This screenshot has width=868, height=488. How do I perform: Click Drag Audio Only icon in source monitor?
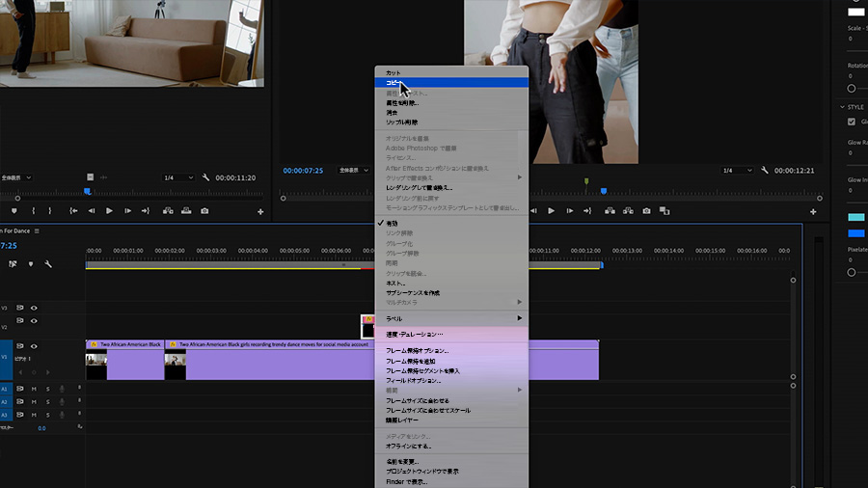click(x=103, y=177)
